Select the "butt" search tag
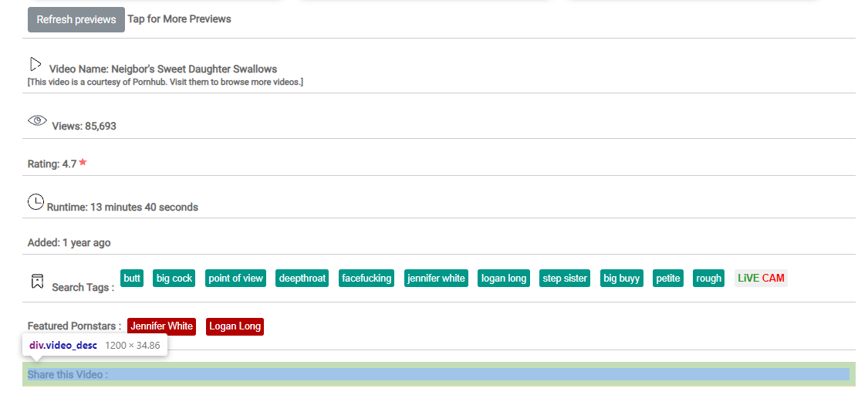 132,279
